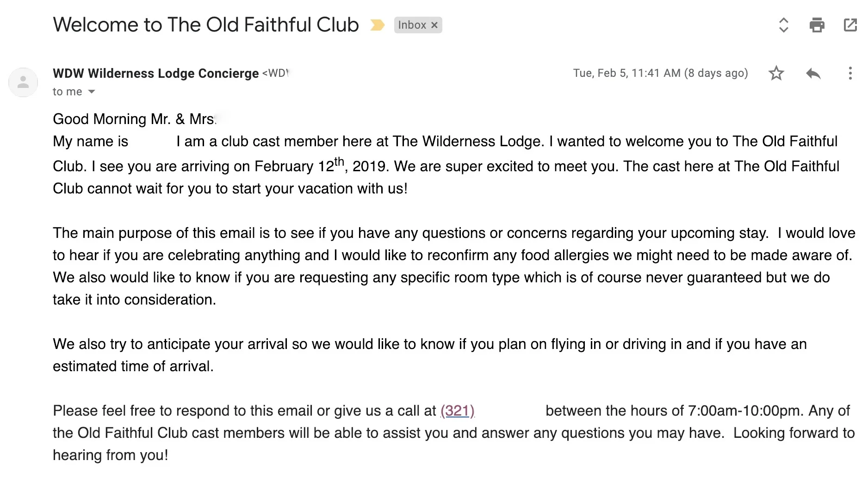Expand recipient details arrow beside "to me"
Screen dimensions: 868x498
pos(92,92)
